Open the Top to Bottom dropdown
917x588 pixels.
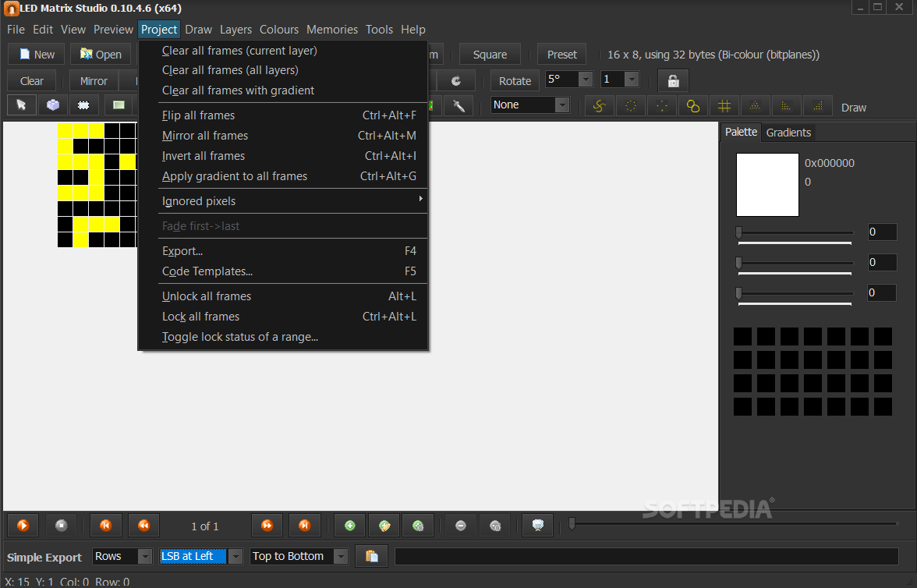340,556
